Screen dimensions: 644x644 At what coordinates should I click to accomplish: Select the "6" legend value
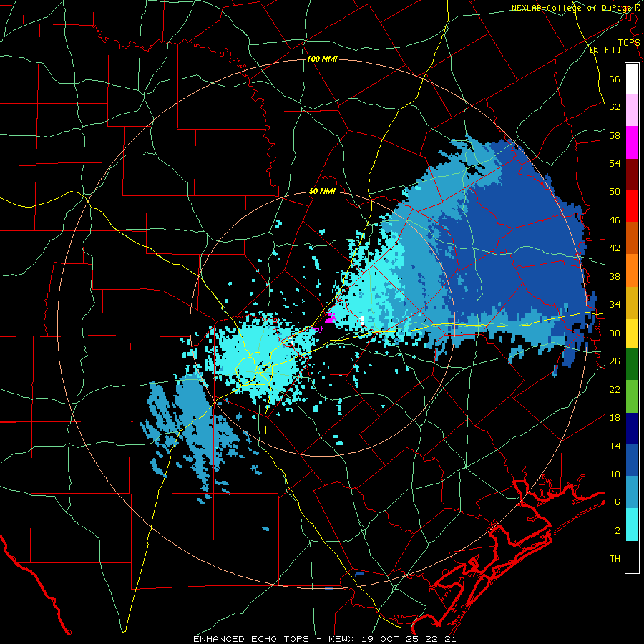618,502
